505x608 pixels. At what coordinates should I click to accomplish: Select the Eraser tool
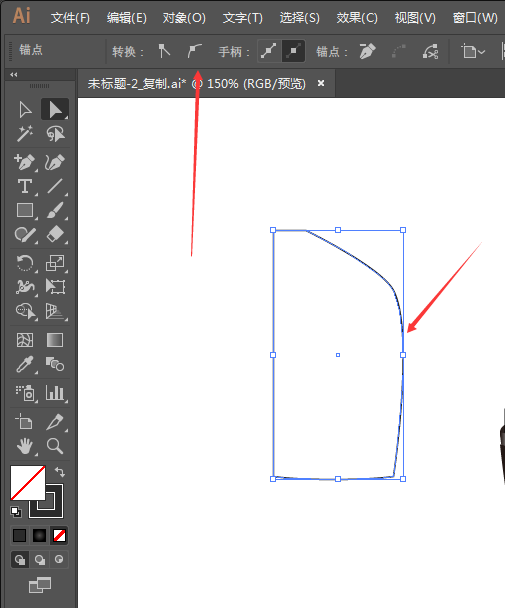point(55,235)
